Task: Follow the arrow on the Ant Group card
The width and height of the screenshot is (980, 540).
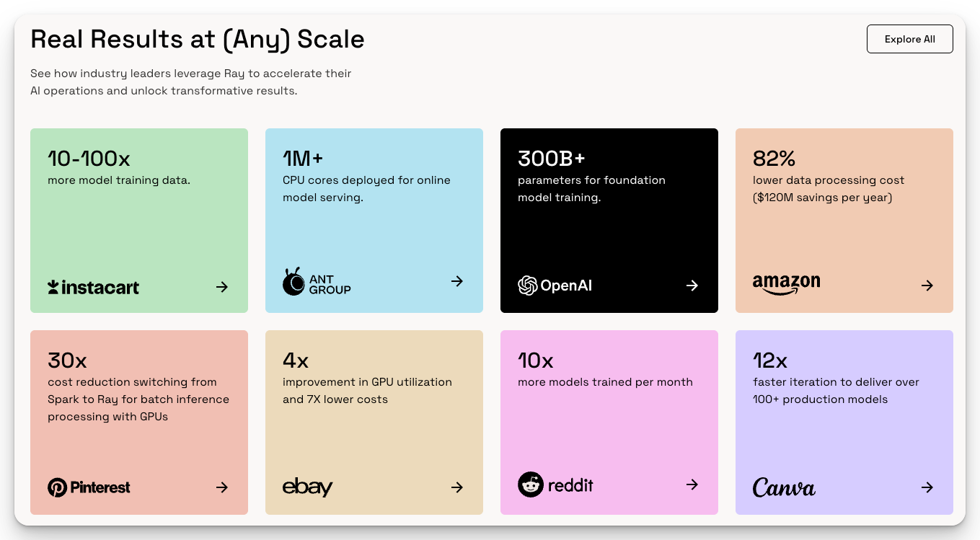Action: pos(457,281)
